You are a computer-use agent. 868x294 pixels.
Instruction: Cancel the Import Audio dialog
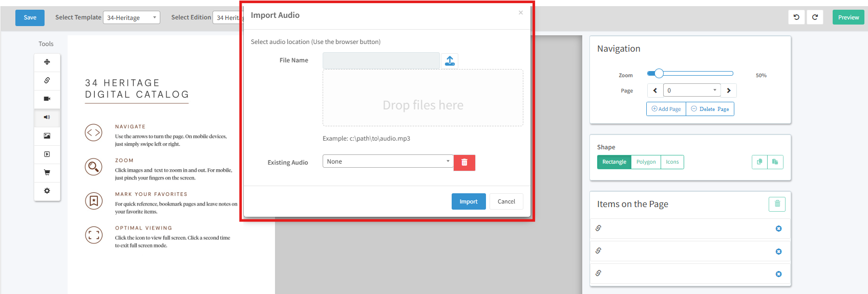tap(506, 201)
